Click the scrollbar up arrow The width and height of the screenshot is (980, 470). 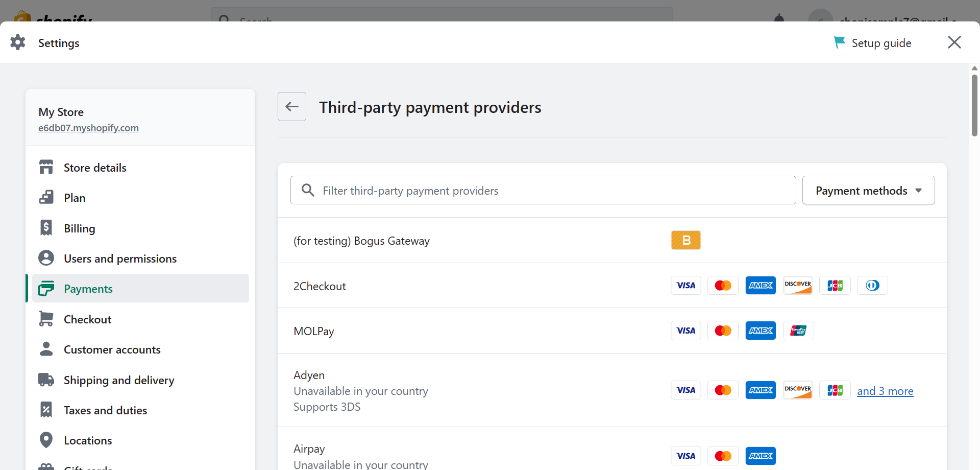pos(974,68)
